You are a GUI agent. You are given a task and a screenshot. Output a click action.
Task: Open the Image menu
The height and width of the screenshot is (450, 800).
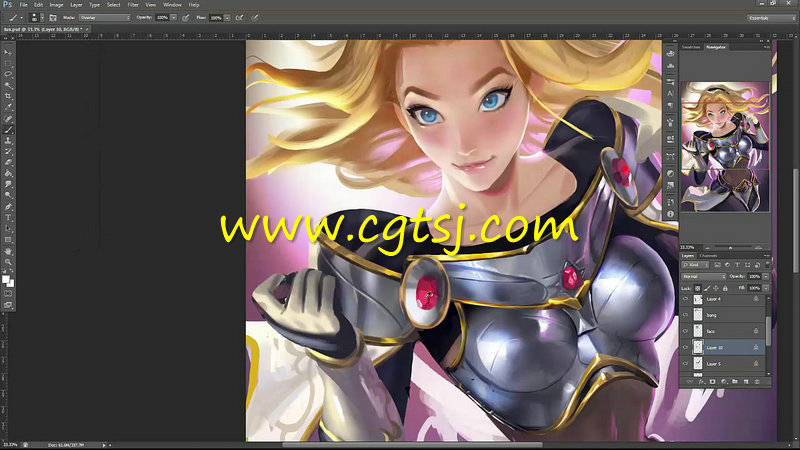coord(56,5)
